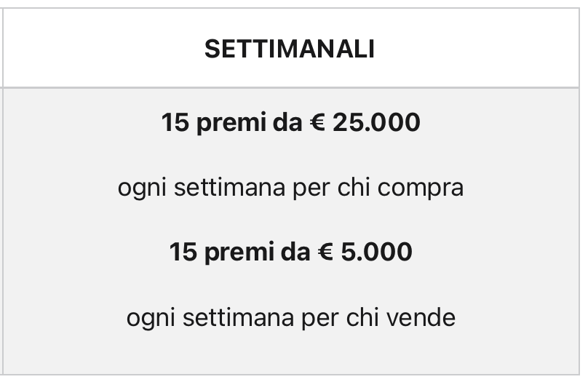Click 'premi' in the € 5.000 line
This screenshot has height=390, width=588.
[239, 252]
